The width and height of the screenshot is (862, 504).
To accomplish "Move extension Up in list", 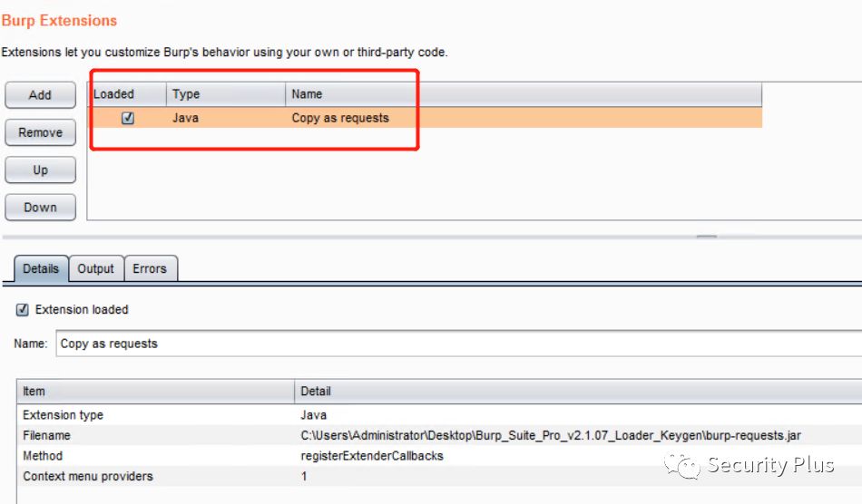I will (x=40, y=170).
